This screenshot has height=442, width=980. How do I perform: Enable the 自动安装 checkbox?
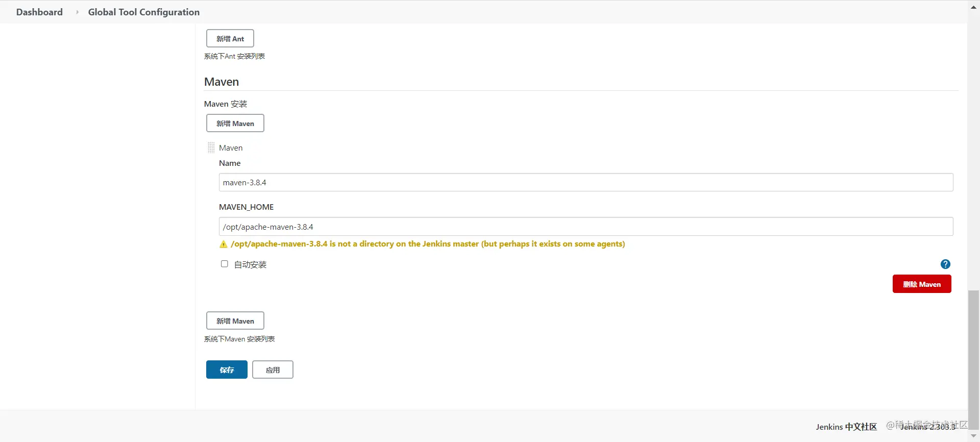pos(224,264)
